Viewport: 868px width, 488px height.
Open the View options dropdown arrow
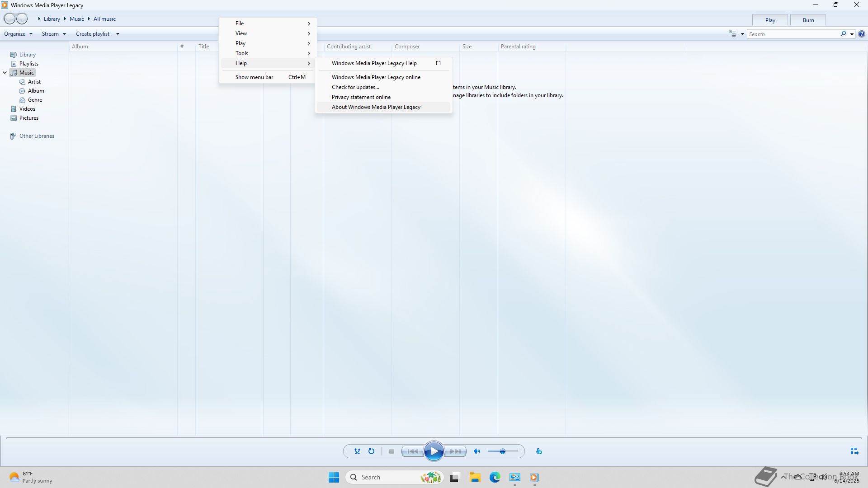(742, 34)
